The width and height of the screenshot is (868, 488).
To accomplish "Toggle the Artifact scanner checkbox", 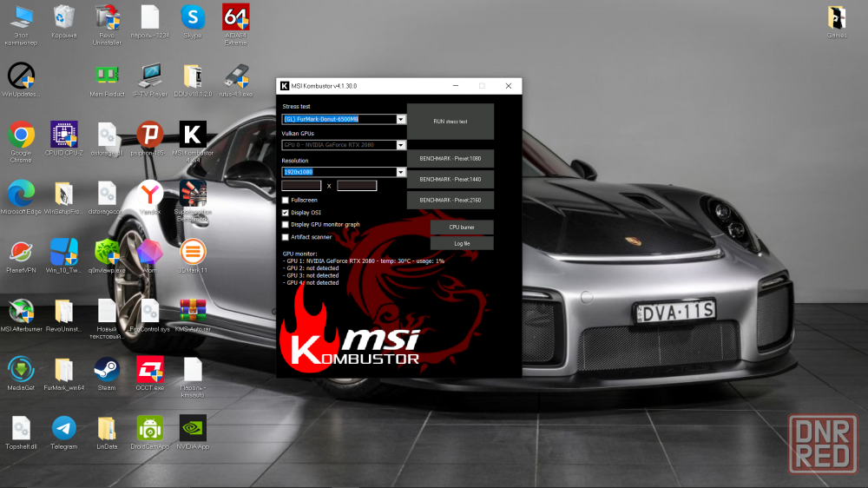I will point(286,237).
